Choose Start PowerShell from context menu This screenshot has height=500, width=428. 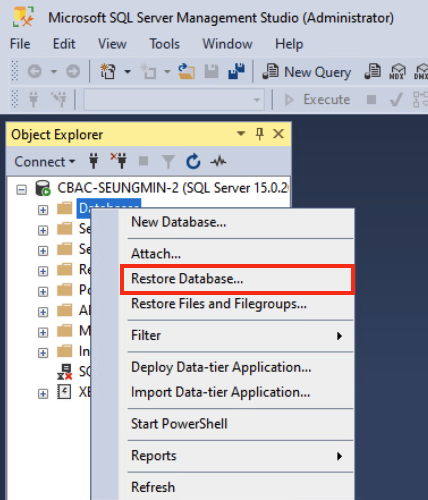click(179, 424)
